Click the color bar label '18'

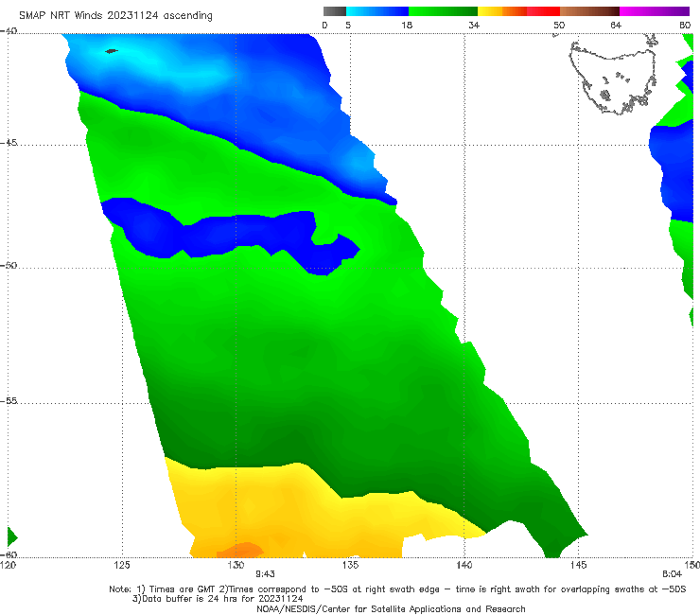point(407,25)
